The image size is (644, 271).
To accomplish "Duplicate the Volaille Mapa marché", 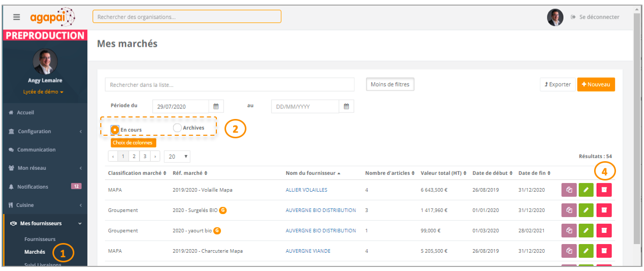I will pyautogui.click(x=569, y=190).
